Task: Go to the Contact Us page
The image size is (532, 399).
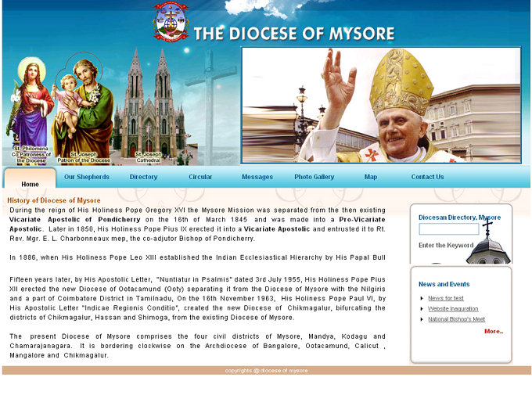Action: (x=427, y=177)
